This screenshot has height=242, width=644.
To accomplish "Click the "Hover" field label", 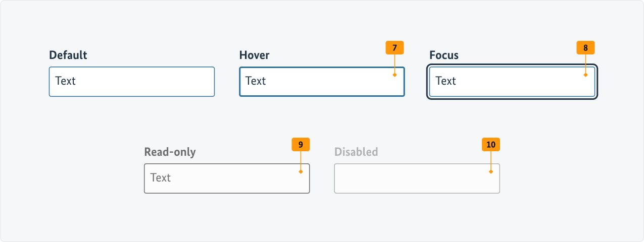I will [254, 55].
